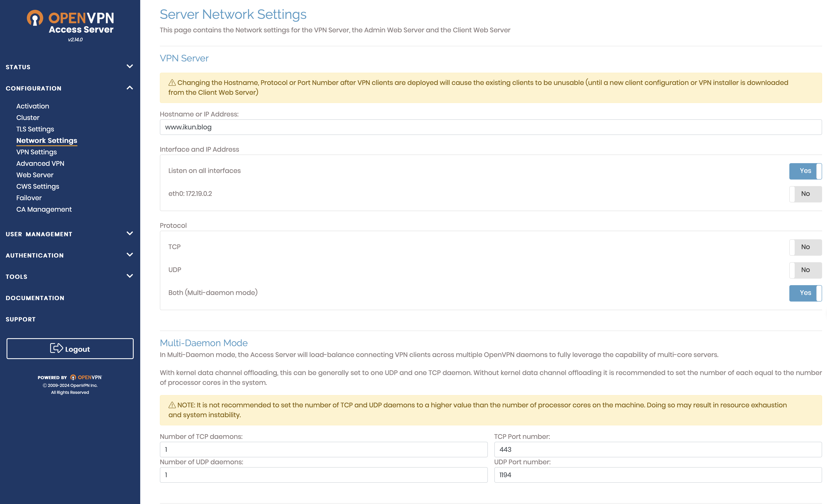
Task: Click the 'Interface and IP Address' label
Action: [199, 149]
